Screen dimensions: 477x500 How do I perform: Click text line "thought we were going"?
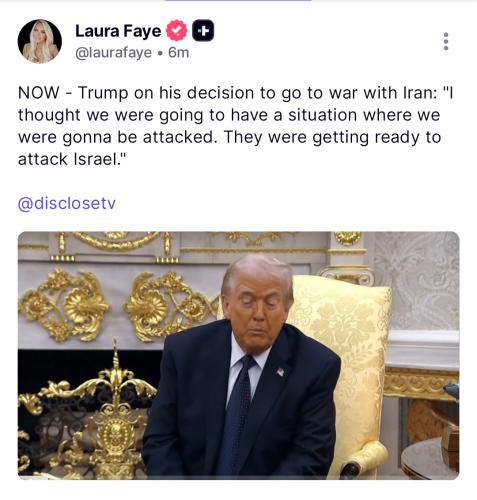click(x=229, y=115)
